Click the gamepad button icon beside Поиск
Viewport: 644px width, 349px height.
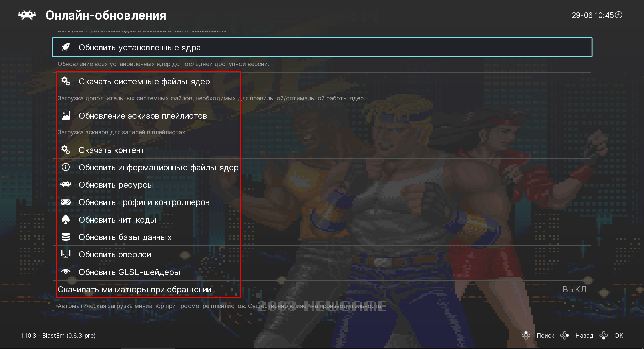click(x=526, y=335)
